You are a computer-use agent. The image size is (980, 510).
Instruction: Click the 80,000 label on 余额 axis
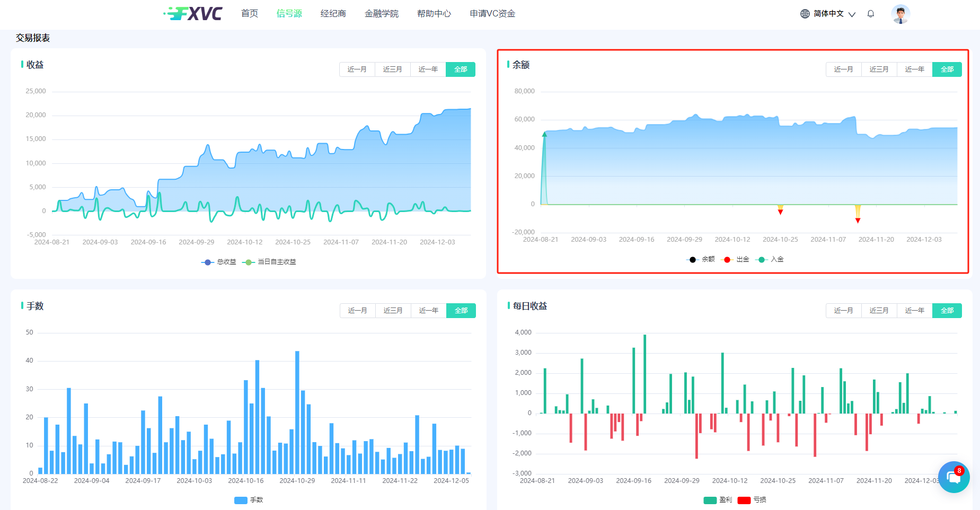click(x=525, y=91)
